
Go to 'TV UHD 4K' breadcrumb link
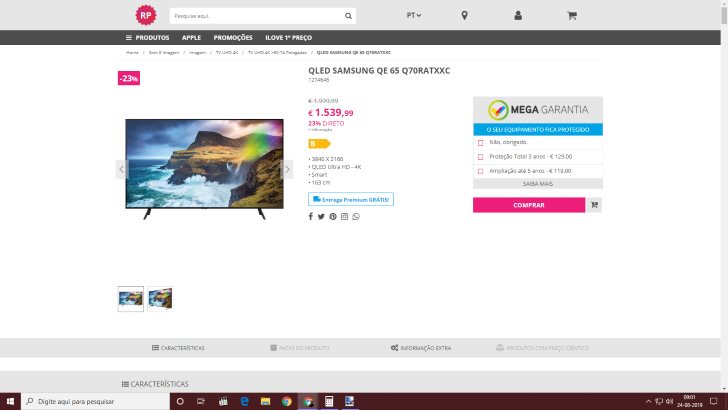tap(227, 52)
